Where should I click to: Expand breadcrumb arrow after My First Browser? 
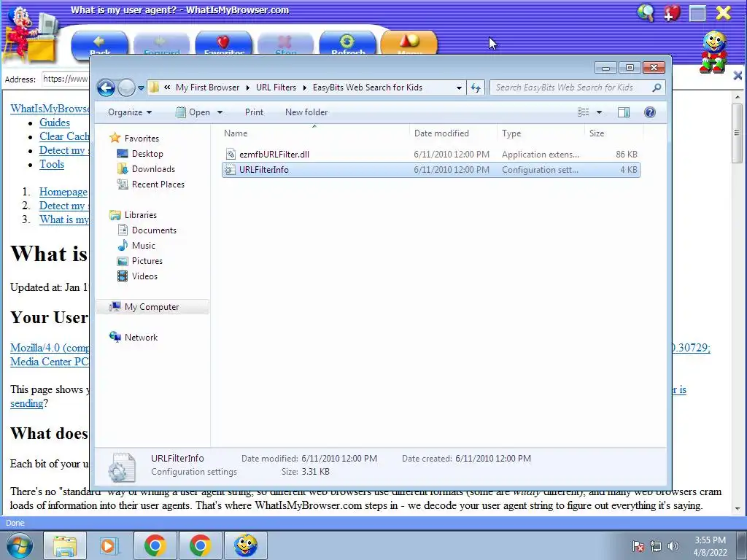248,87
